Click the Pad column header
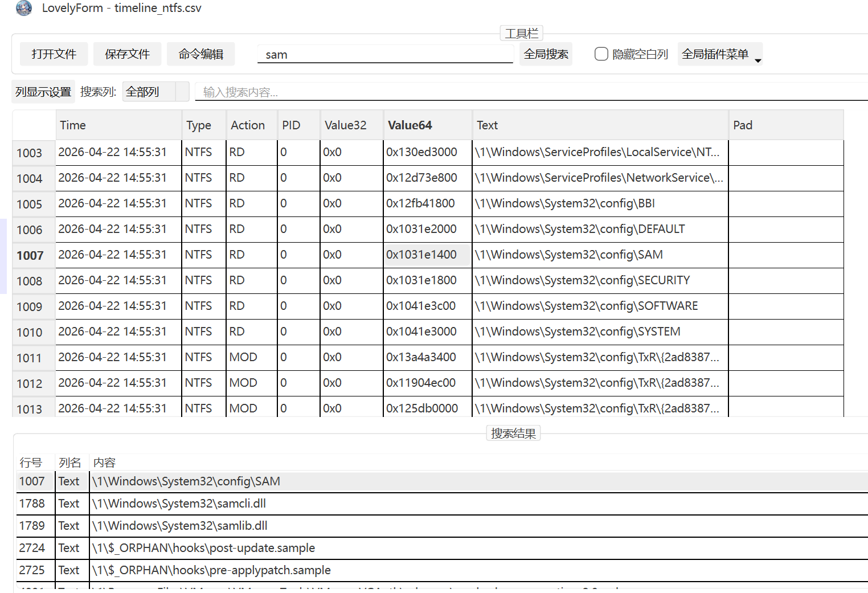 point(786,125)
